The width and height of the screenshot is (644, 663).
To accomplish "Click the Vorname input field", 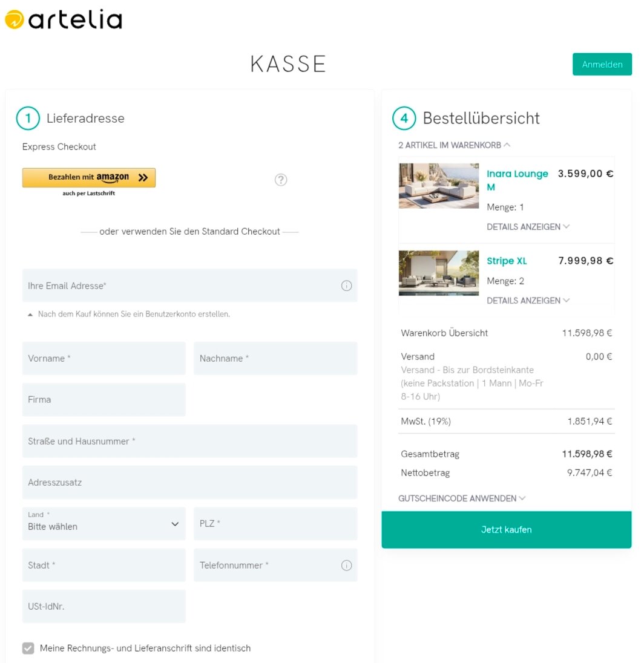I will click(x=103, y=359).
